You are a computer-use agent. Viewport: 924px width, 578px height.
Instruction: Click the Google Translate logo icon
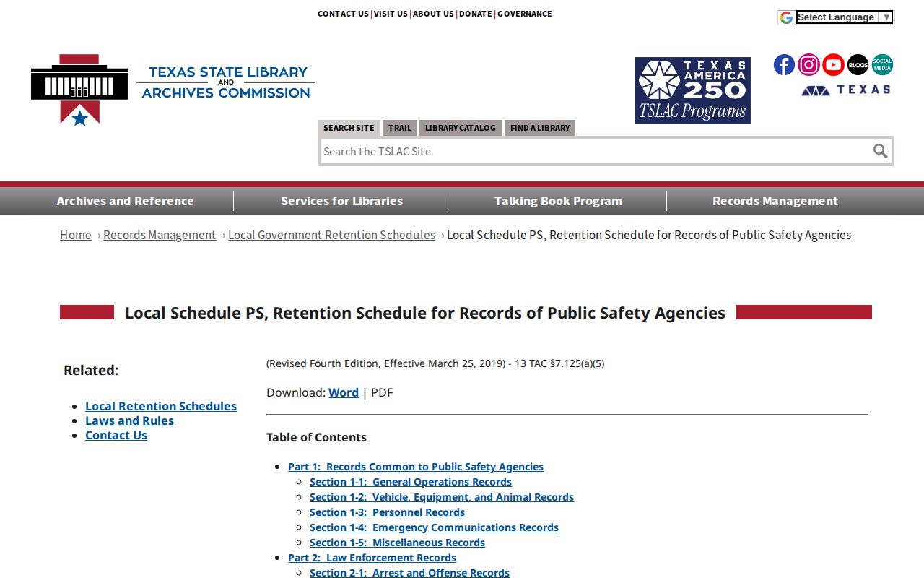point(786,17)
